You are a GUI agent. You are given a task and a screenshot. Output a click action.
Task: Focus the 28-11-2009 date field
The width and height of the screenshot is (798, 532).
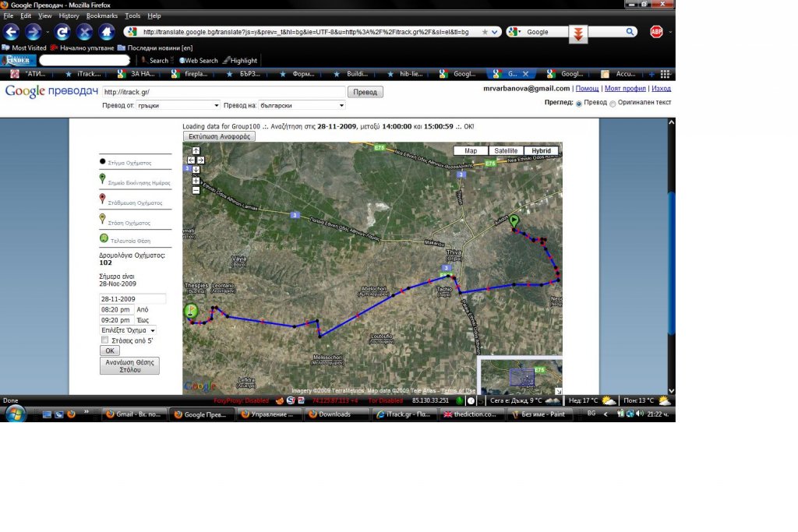132,299
